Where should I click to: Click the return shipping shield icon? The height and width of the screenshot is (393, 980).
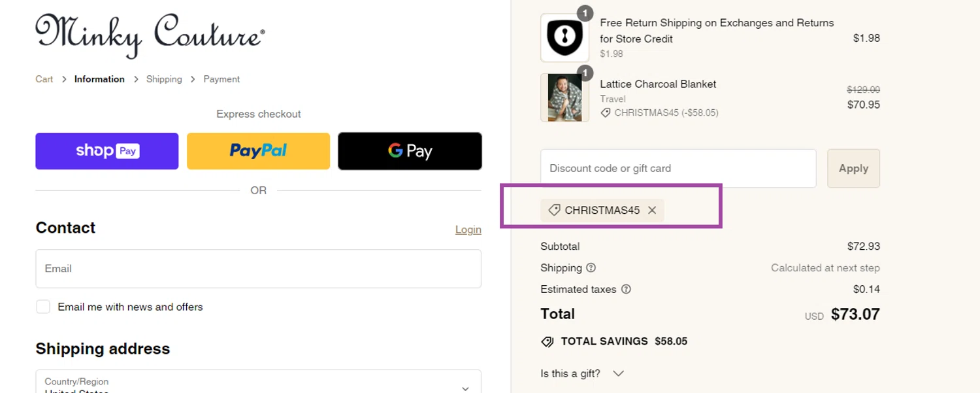click(x=564, y=38)
